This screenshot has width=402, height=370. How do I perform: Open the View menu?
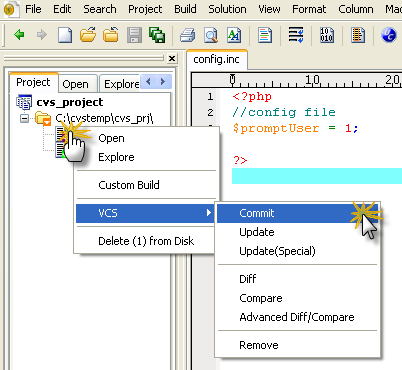(x=269, y=9)
